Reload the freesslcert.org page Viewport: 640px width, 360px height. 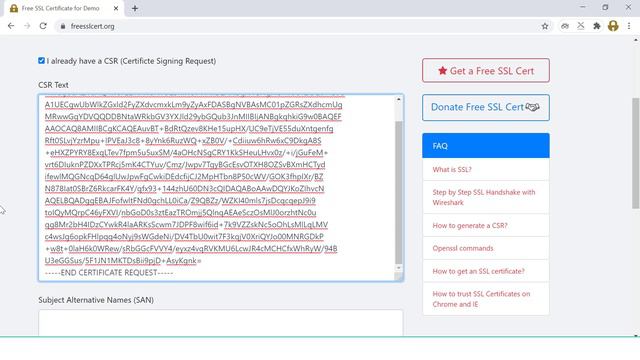click(x=43, y=26)
